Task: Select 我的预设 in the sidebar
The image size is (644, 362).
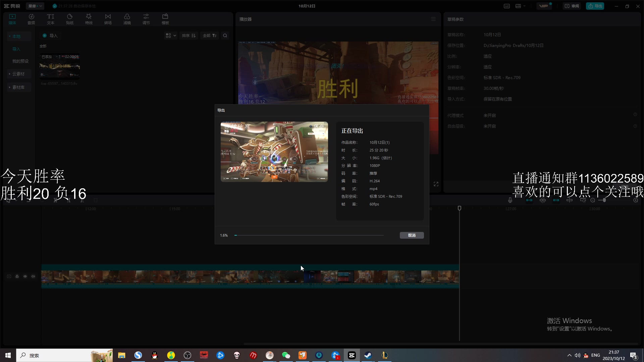Action: click(20, 61)
